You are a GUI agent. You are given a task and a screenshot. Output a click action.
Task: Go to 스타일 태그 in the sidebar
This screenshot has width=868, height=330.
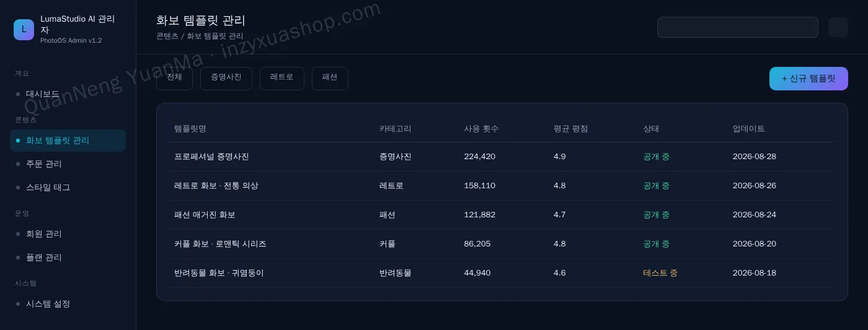click(x=68, y=187)
